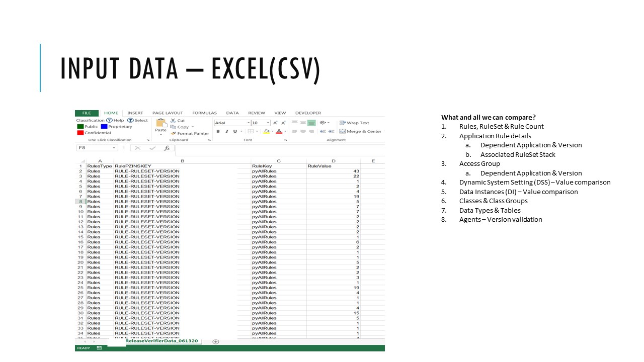Click the Merge & Center button

[360, 131]
